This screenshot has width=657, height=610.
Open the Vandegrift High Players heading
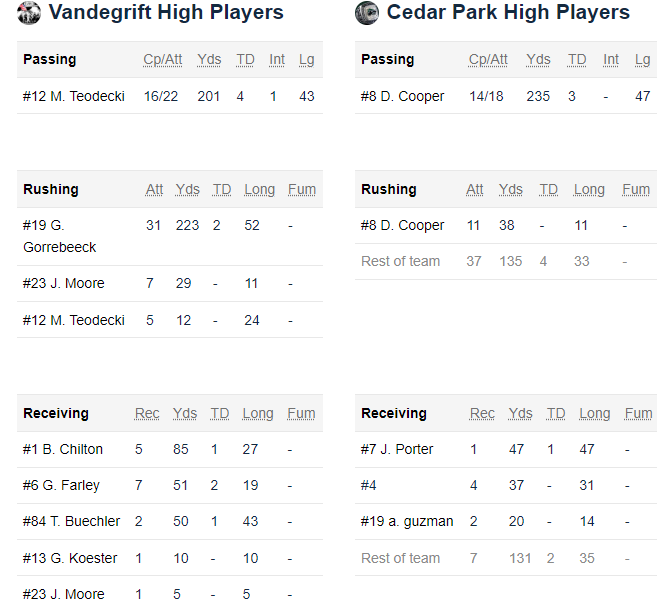166,12
